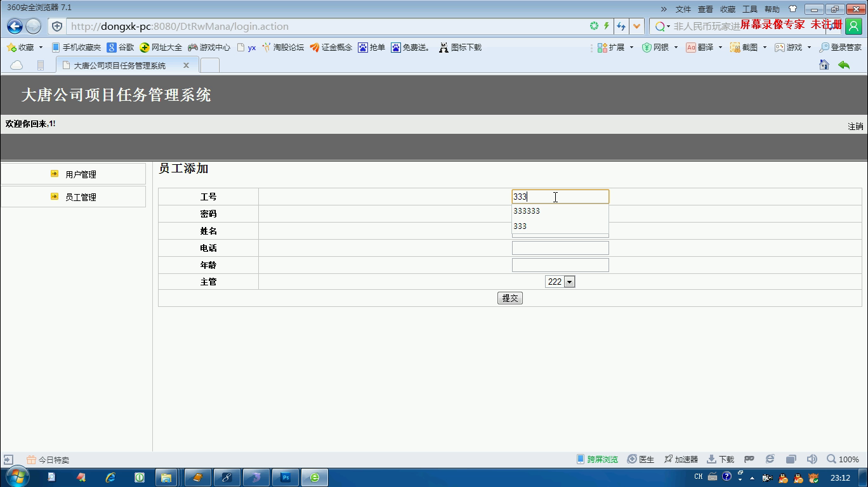This screenshot has height=487, width=868.
Task: Toggle 跨屏浏览 in the status bar
Action: (597, 459)
